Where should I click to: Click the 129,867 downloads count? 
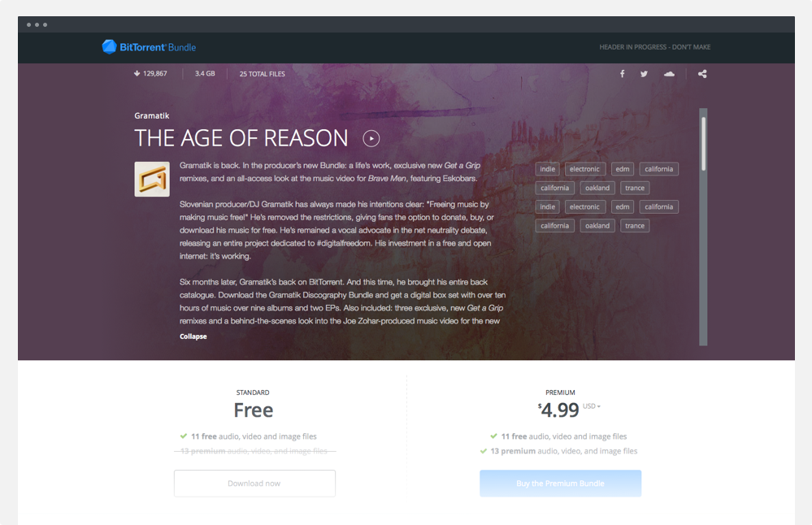154,73
